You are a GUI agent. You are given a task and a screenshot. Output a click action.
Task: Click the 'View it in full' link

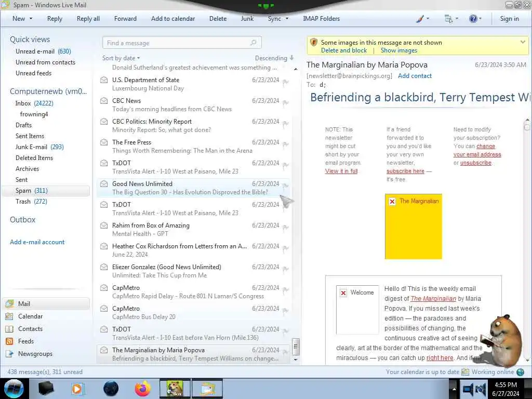(341, 171)
